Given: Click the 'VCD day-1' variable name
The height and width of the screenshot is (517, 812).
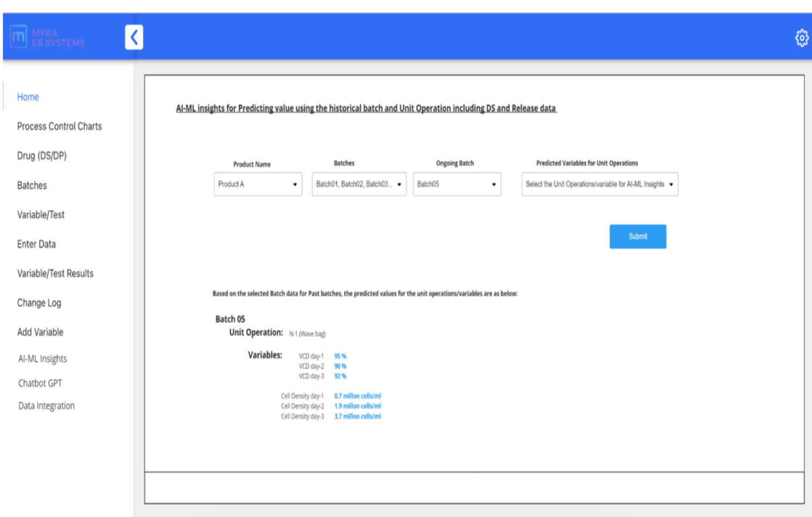Looking at the screenshot, I should (x=311, y=357).
